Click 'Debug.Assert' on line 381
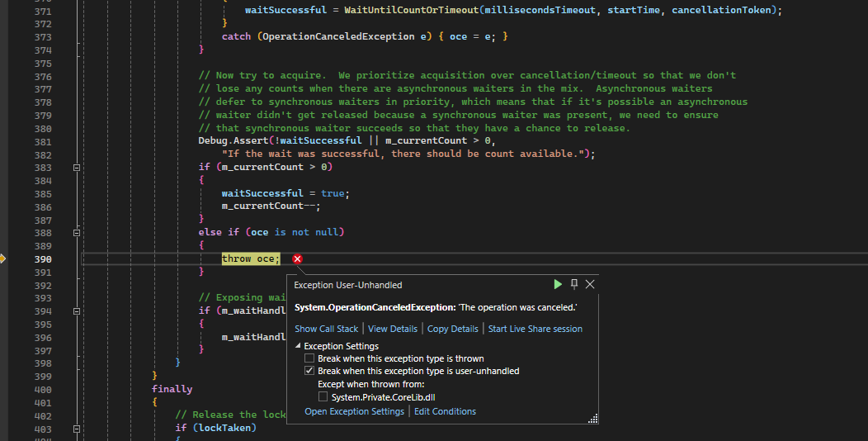 click(x=234, y=140)
